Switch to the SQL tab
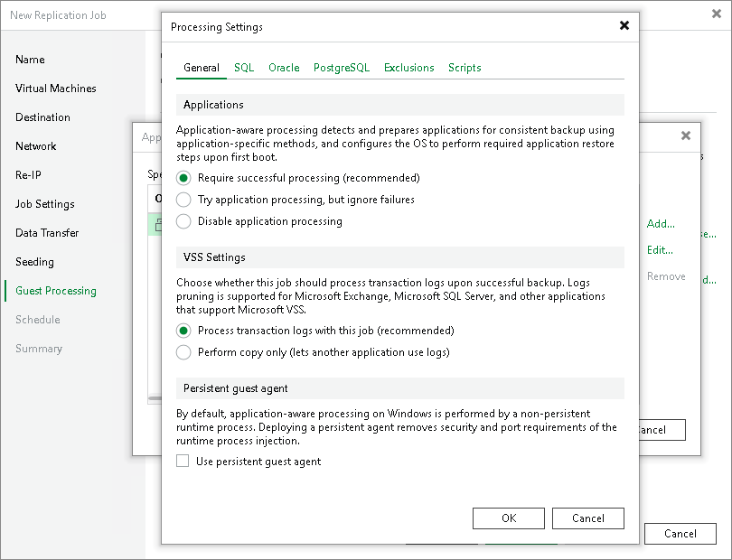This screenshot has width=732, height=560. click(243, 68)
